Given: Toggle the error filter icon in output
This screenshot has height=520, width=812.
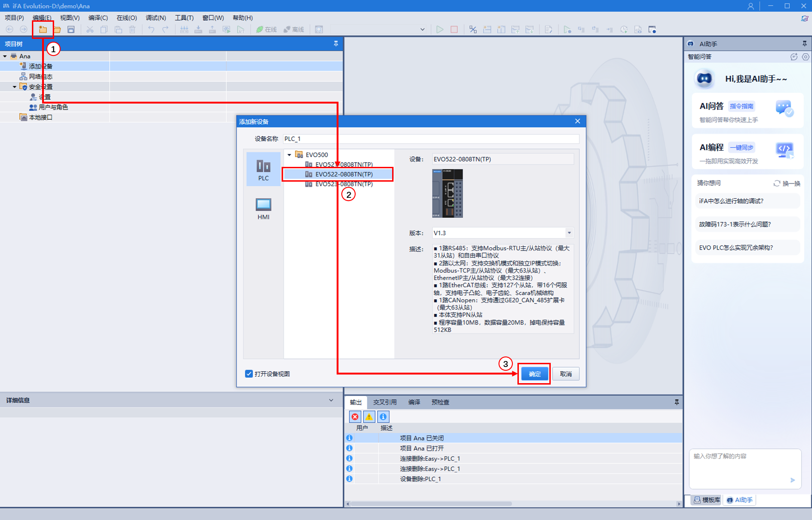Looking at the screenshot, I should pos(355,416).
